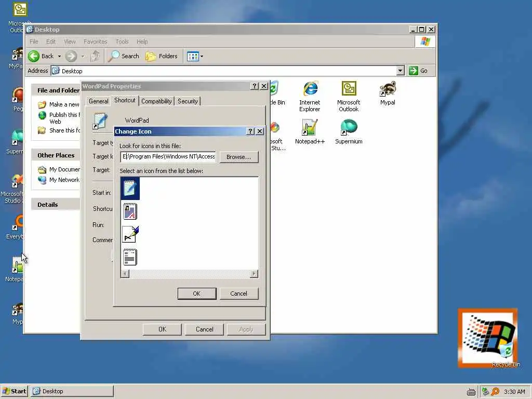Open the Change Icon help question mark
Image resolution: width=532 pixels, height=399 pixels.
250,131
